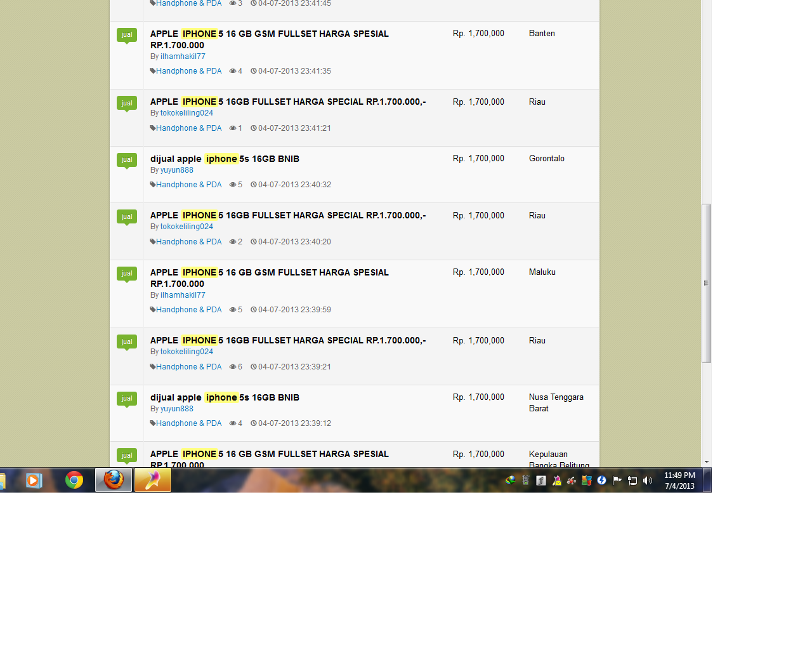Open the Maluku listing titled APPLE IPHONE 5 16 GB GSM
812x650 pixels.
270,278
